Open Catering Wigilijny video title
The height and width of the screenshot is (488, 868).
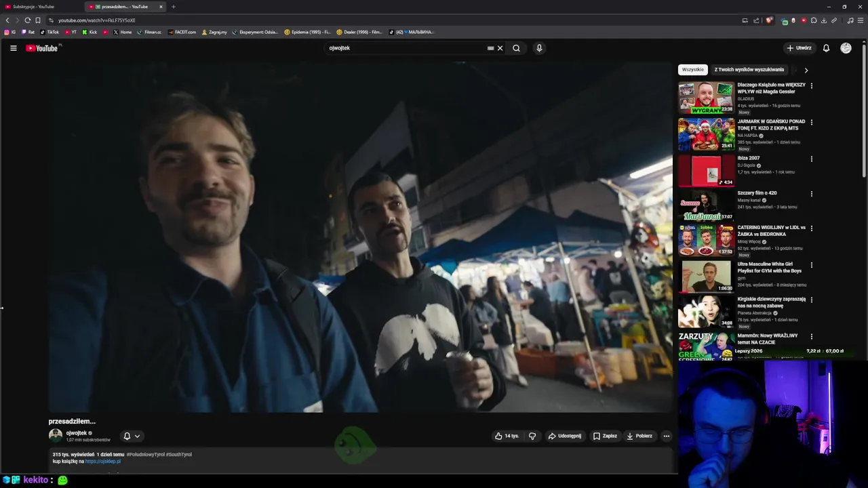(x=772, y=231)
